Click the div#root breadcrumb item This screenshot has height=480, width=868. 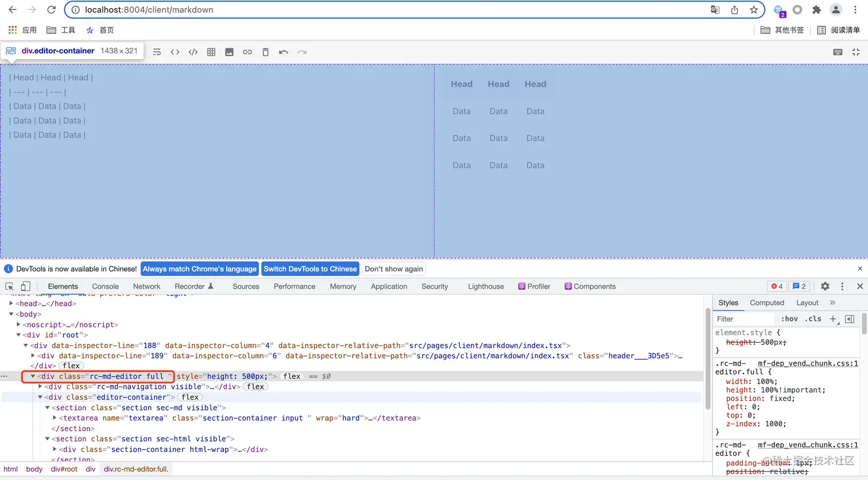click(x=64, y=469)
